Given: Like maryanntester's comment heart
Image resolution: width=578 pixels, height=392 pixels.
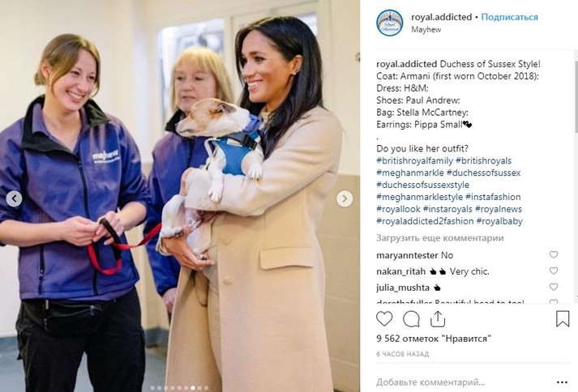Looking at the screenshot, I should pyautogui.click(x=554, y=254).
